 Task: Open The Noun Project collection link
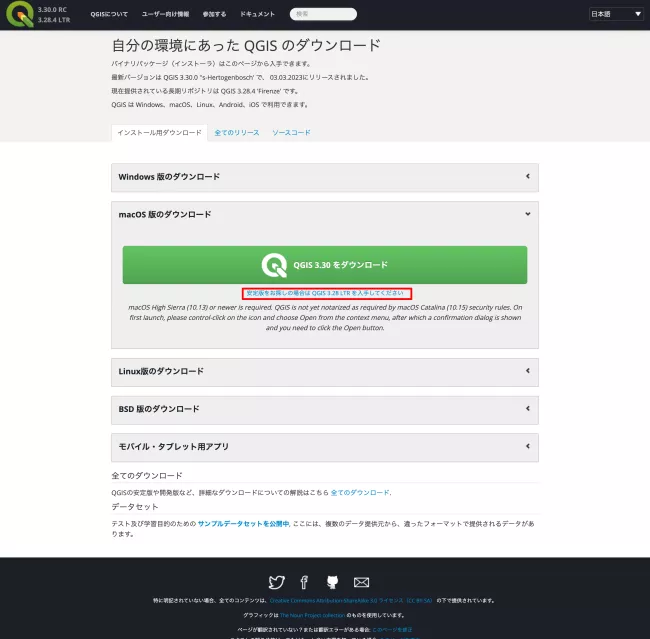(313, 615)
